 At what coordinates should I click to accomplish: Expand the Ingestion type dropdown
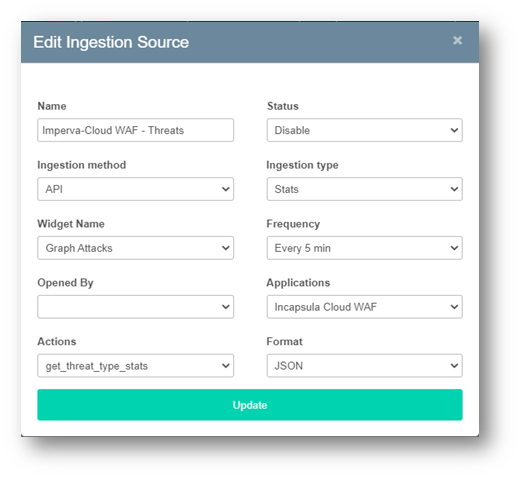click(x=364, y=189)
